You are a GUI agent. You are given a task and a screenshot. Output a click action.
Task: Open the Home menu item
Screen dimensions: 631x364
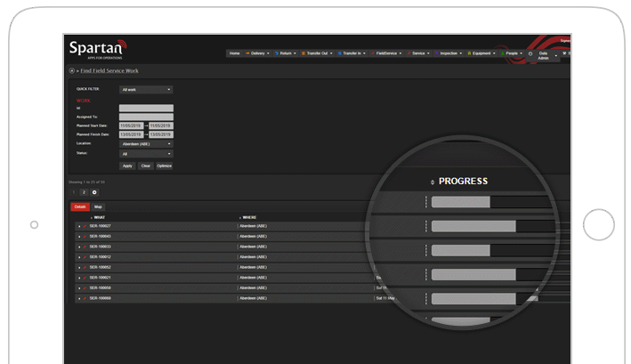pyautogui.click(x=235, y=53)
